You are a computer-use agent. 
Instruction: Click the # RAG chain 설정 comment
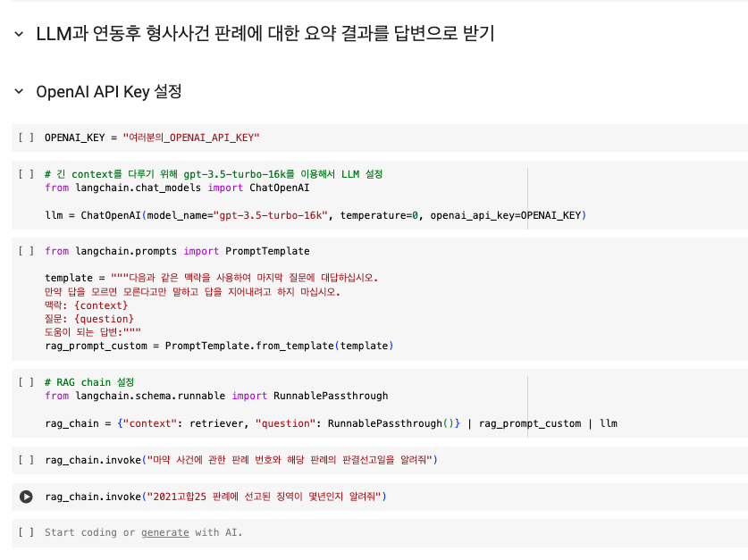tap(89, 382)
